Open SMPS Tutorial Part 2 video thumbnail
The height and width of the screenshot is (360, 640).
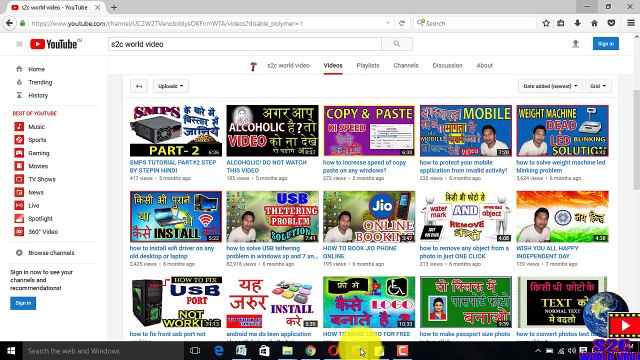pyautogui.click(x=176, y=131)
